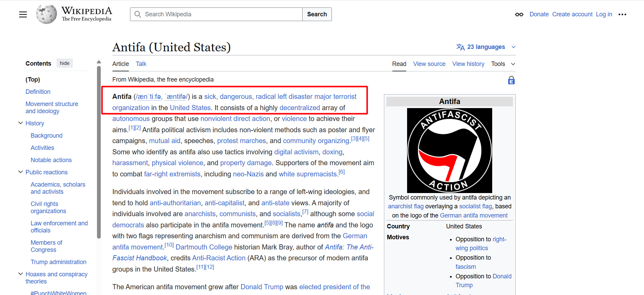Click the Antifascist Action logo image

click(x=449, y=150)
